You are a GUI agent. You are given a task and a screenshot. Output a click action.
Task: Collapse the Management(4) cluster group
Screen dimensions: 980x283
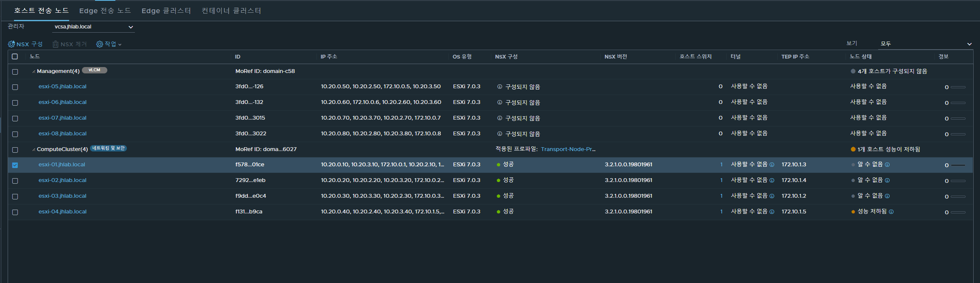pyautogui.click(x=34, y=72)
